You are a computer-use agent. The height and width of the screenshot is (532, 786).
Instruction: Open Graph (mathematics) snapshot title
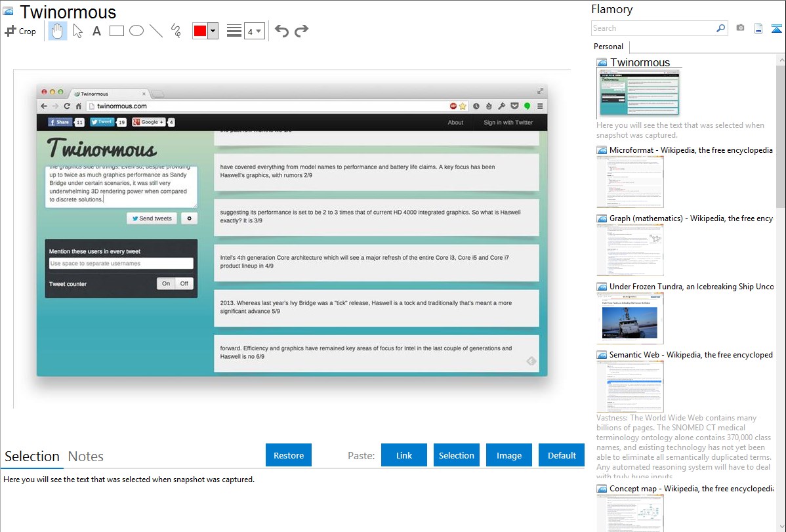691,218
